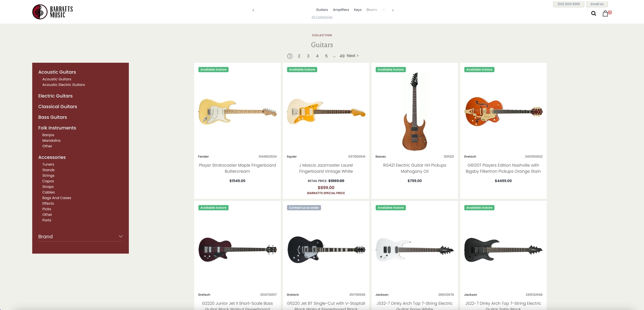Open the Keys menu item
The image size is (644, 310).
pos(358,10)
